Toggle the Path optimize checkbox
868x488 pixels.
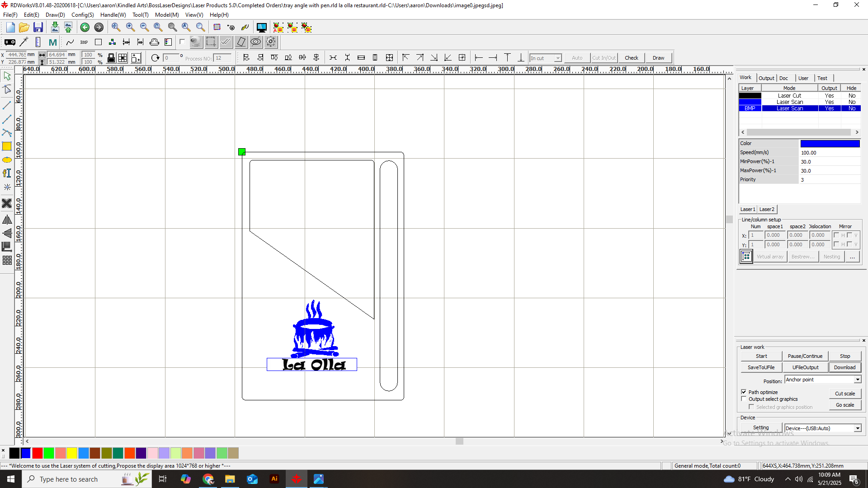click(744, 392)
